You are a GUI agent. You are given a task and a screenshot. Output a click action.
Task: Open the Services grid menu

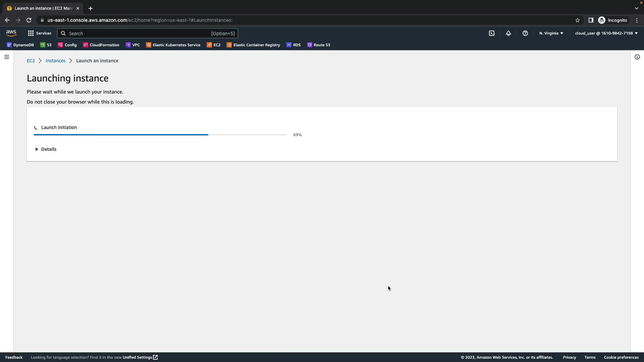(40, 33)
